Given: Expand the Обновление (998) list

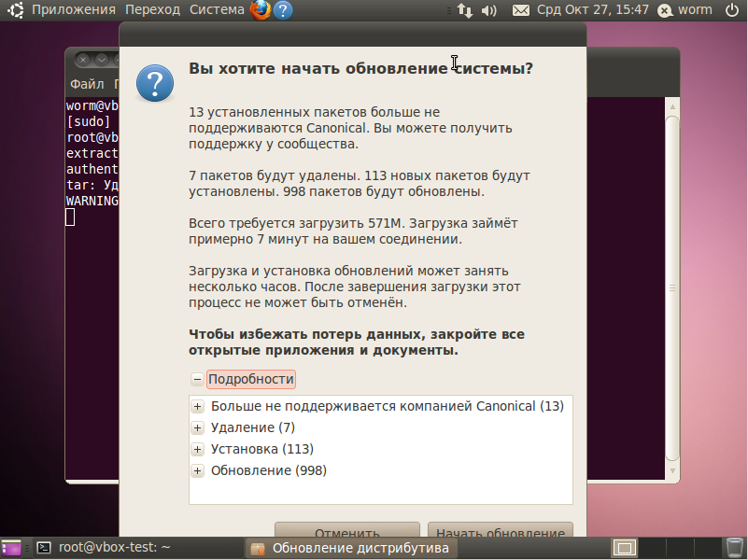Looking at the screenshot, I should coord(197,471).
